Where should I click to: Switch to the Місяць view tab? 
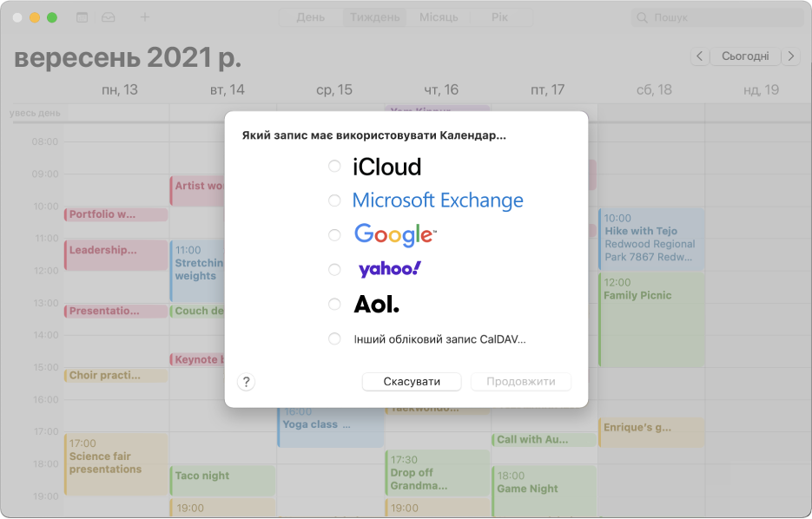point(439,17)
